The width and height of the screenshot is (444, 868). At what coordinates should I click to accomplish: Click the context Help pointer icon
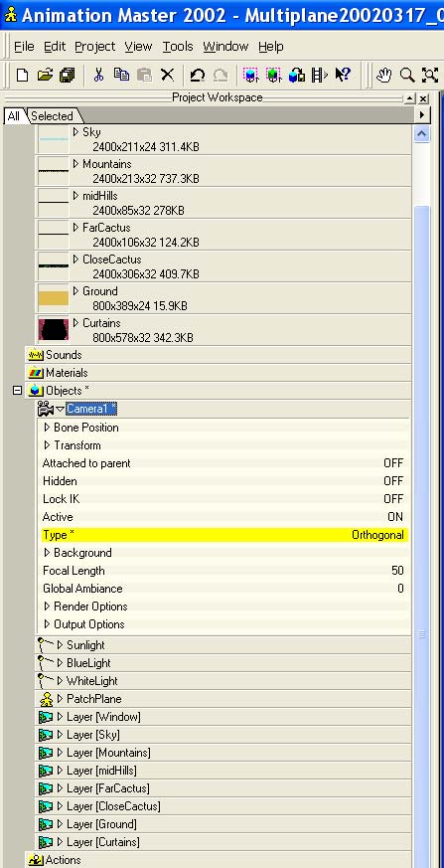click(343, 75)
